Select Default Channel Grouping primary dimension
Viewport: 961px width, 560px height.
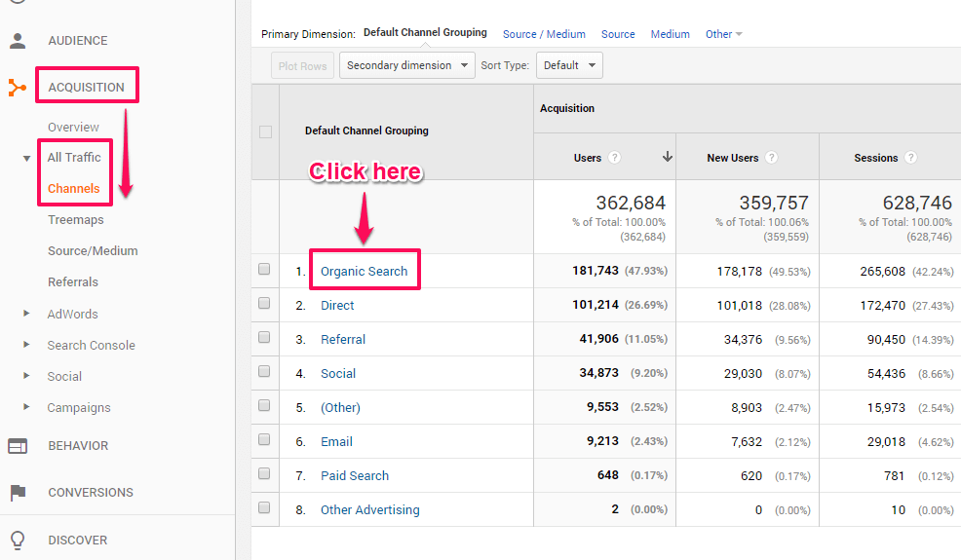(425, 32)
